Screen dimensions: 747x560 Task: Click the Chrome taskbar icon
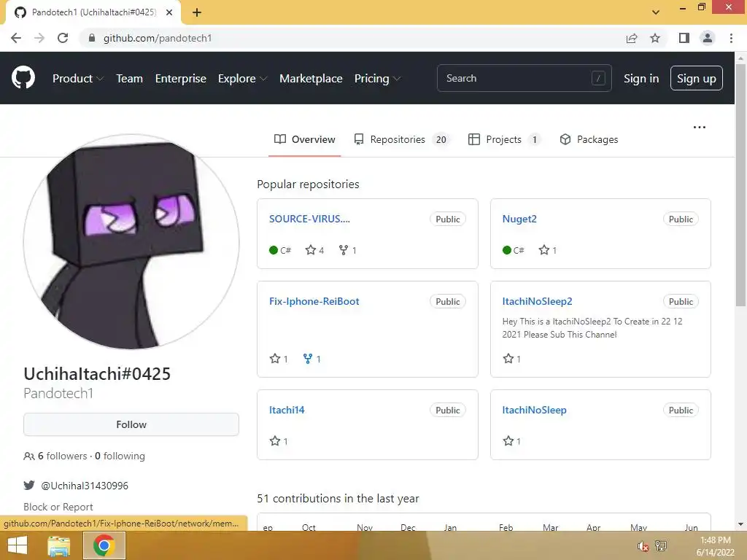104,545
